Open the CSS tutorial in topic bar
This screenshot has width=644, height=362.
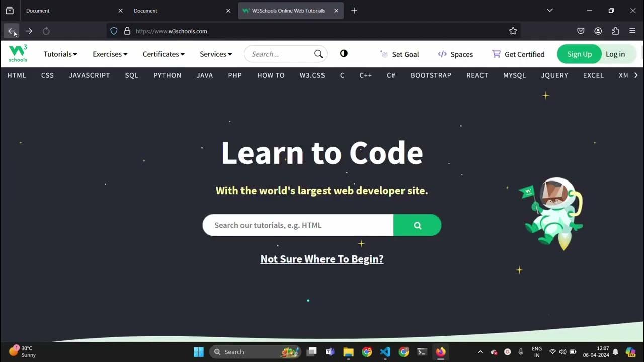[47, 75]
